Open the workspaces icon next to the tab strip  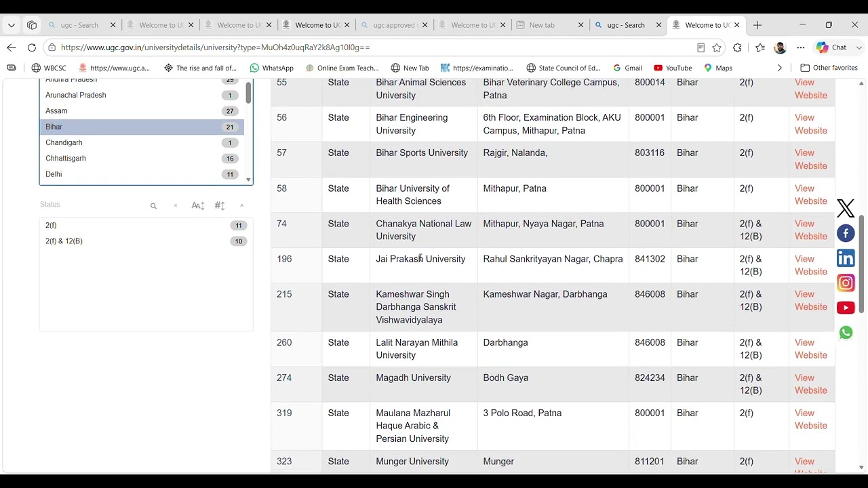click(x=32, y=25)
